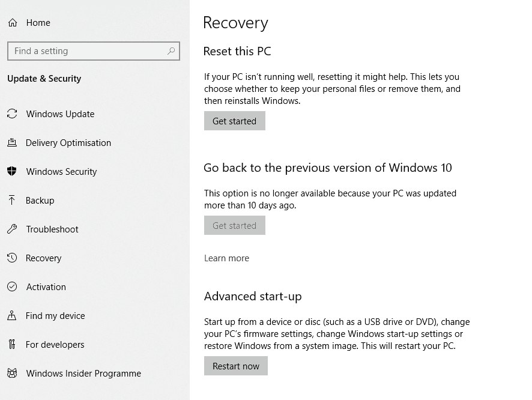Viewport: 532px width, 400px height.
Task: Click the Windows Security shield icon
Action: [x=12, y=171]
